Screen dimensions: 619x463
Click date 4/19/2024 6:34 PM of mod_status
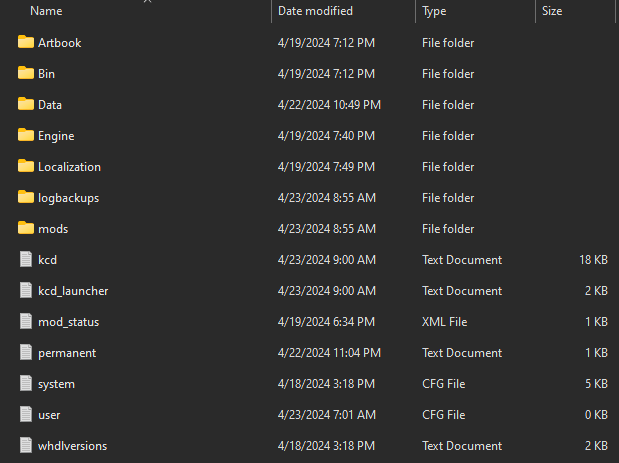[326, 322]
